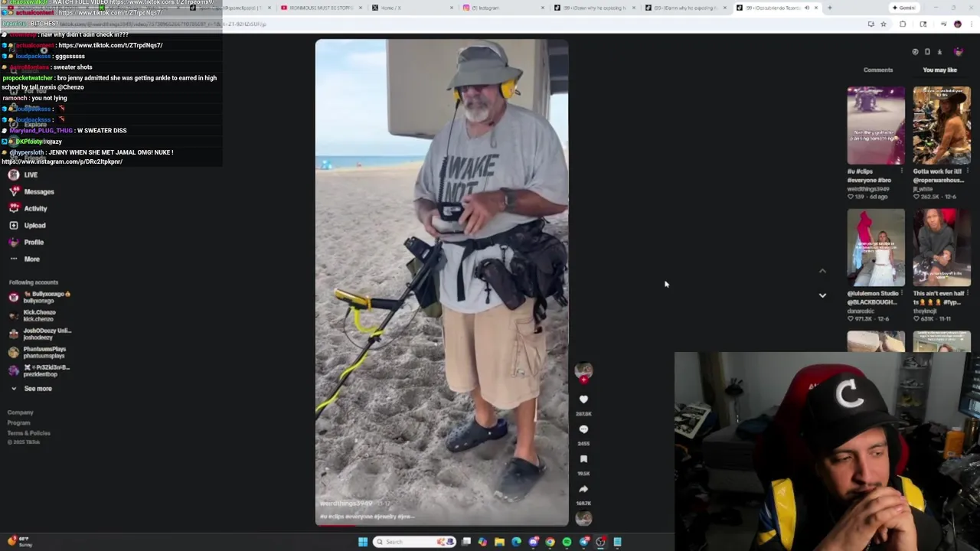
Task: Open options for 'Gotta work for it' card
Action: (968, 171)
